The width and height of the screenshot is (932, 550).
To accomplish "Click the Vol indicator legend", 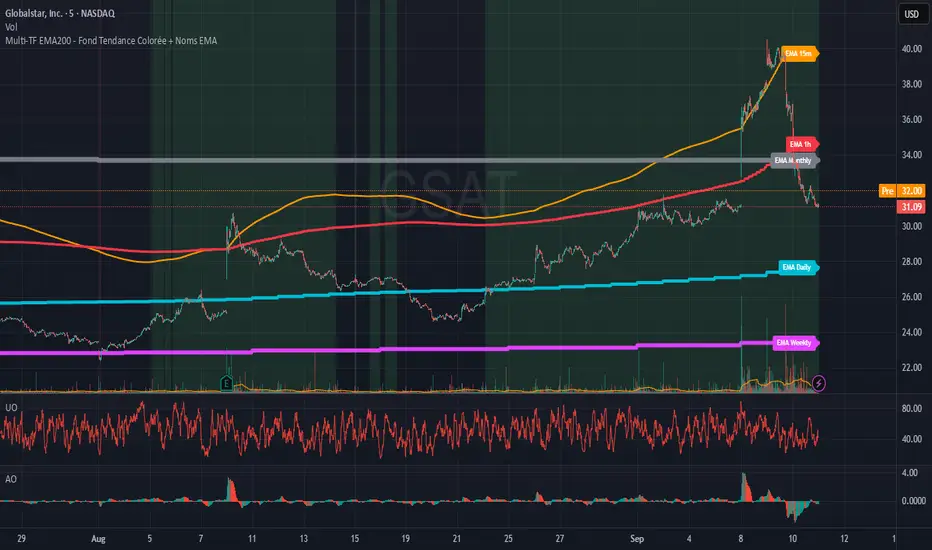I will [11, 27].
